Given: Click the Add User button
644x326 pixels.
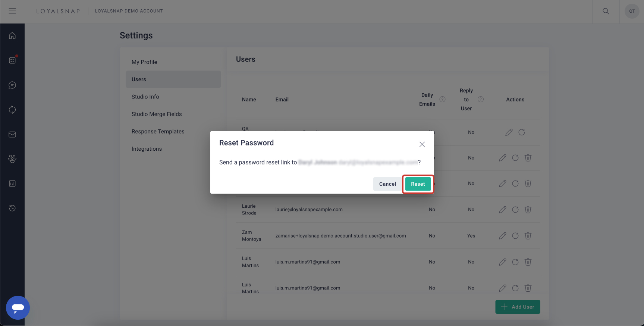Looking at the screenshot, I should coord(517,307).
